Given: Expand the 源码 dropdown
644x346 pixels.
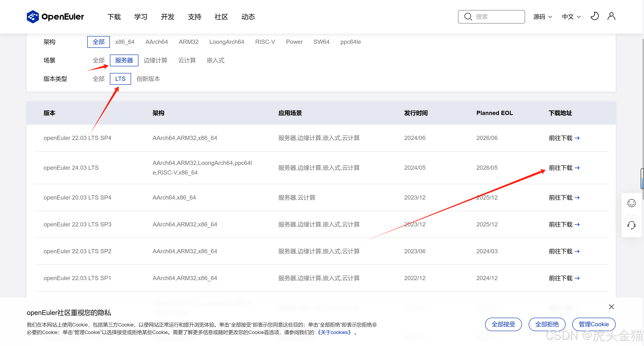Looking at the screenshot, I should click(543, 17).
